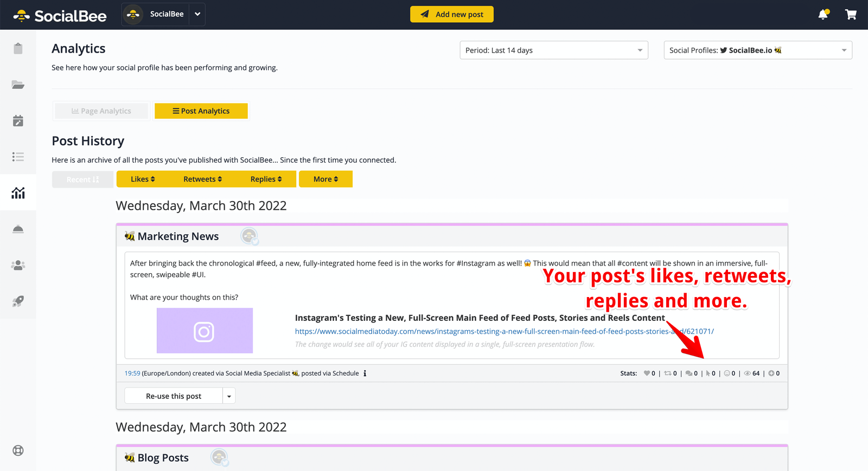Screen dimensions: 868x471
Task: Click the info icon after 'posted via Schedule'
Action: coord(365,373)
